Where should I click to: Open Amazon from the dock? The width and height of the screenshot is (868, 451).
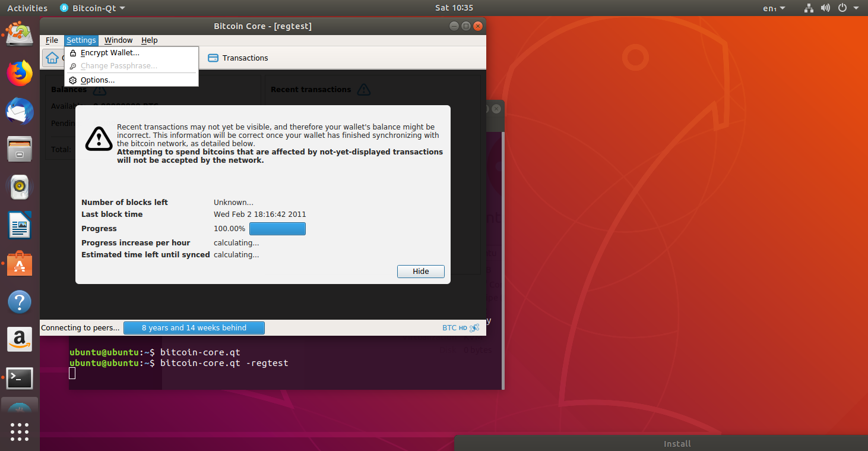coord(20,340)
